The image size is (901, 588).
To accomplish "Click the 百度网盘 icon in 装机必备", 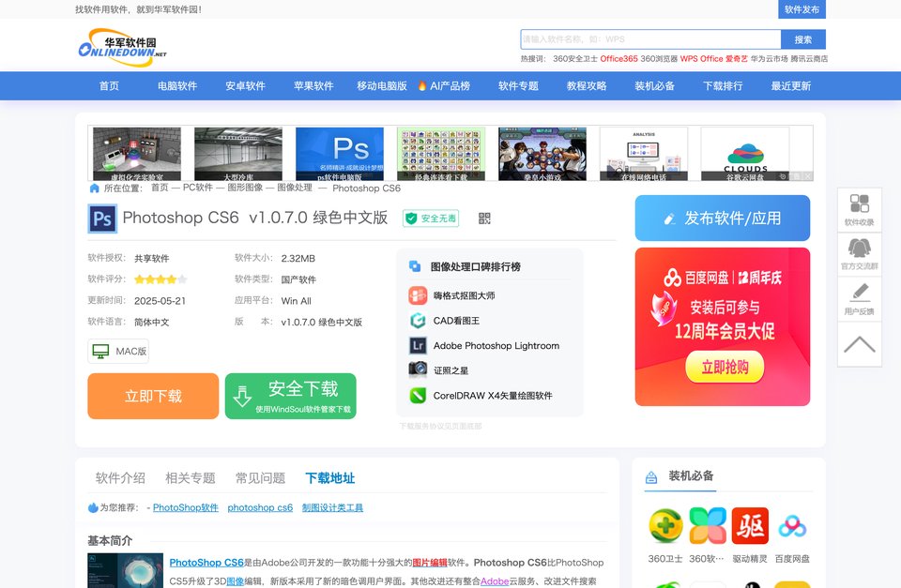I will coord(792,526).
